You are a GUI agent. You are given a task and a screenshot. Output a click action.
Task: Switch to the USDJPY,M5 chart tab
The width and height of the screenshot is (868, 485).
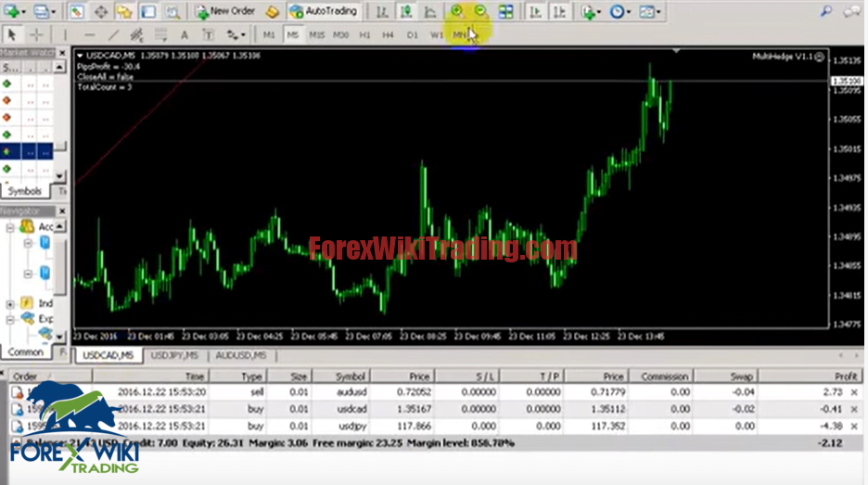[174, 355]
